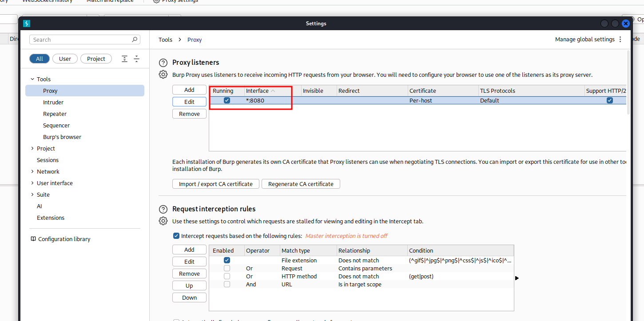Click the collapse all settings tree icon
This screenshot has width=644, height=321.
point(137,59)
